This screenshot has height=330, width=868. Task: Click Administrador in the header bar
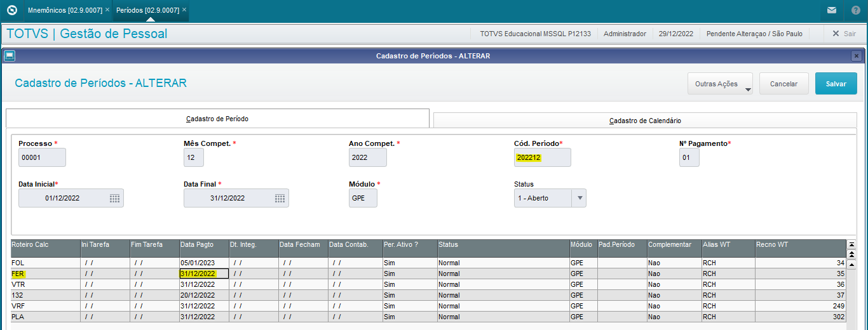(x=625, y=34)
